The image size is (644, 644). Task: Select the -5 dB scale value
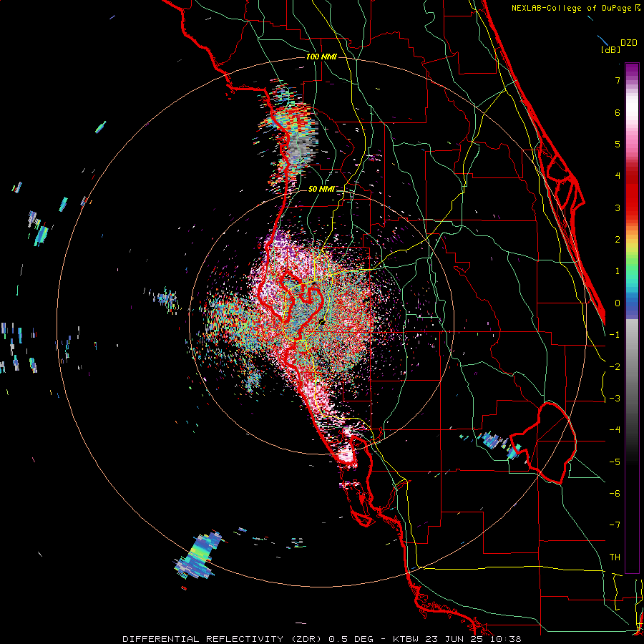615,462
